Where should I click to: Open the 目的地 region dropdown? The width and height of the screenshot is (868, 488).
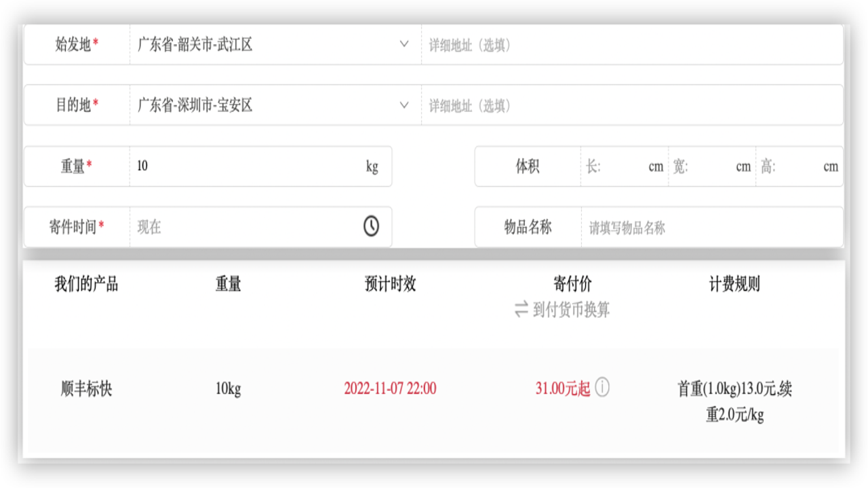pyautogui.click(x=275, y=105)
